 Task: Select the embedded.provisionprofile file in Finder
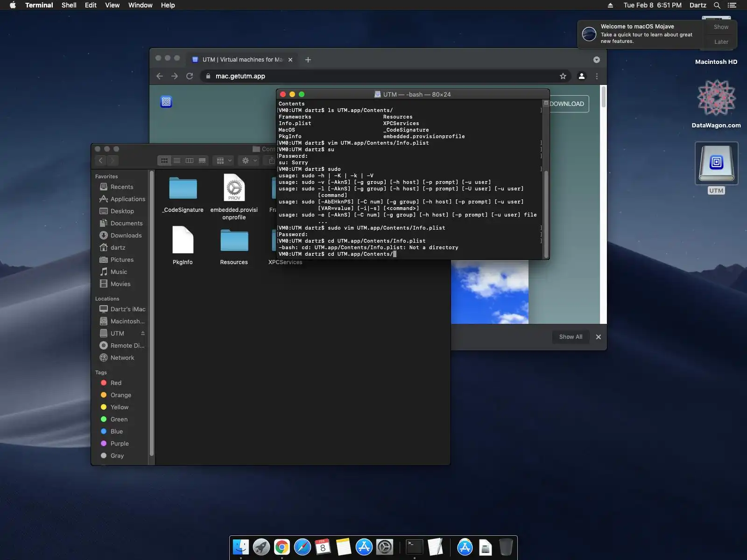coord(234,197)
